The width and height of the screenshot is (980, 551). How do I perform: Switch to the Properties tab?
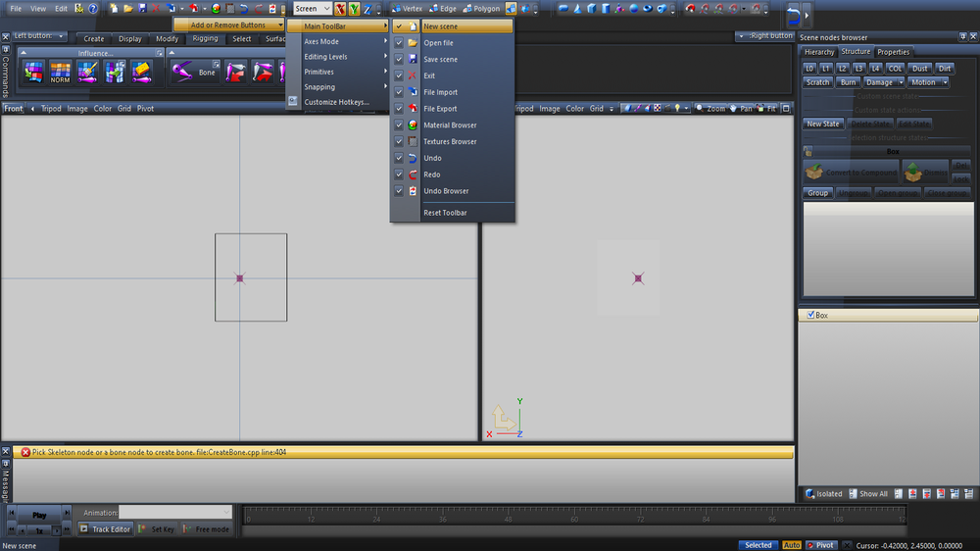pyautogui.click(x=893, y=52)
